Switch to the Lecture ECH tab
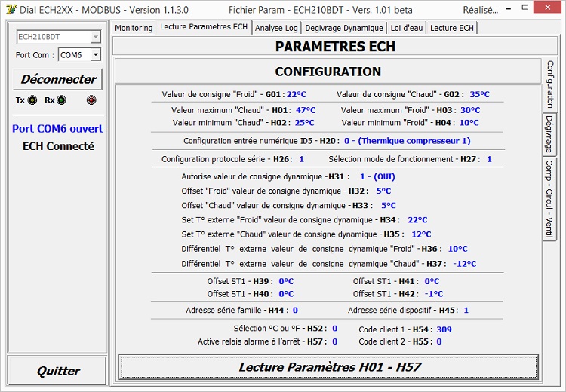Image resolution: width=566 pixels, height=392 pixels. [452, 28]
